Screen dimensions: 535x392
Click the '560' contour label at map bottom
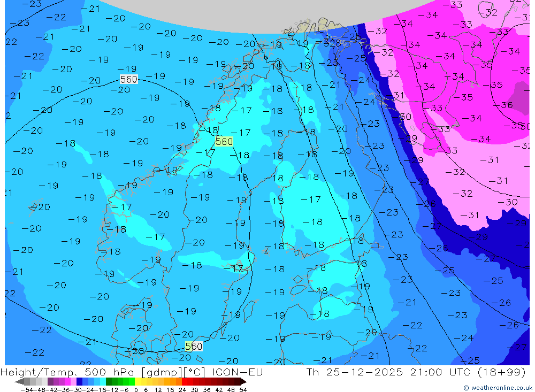pyautogui.click(x=194, y=347)
